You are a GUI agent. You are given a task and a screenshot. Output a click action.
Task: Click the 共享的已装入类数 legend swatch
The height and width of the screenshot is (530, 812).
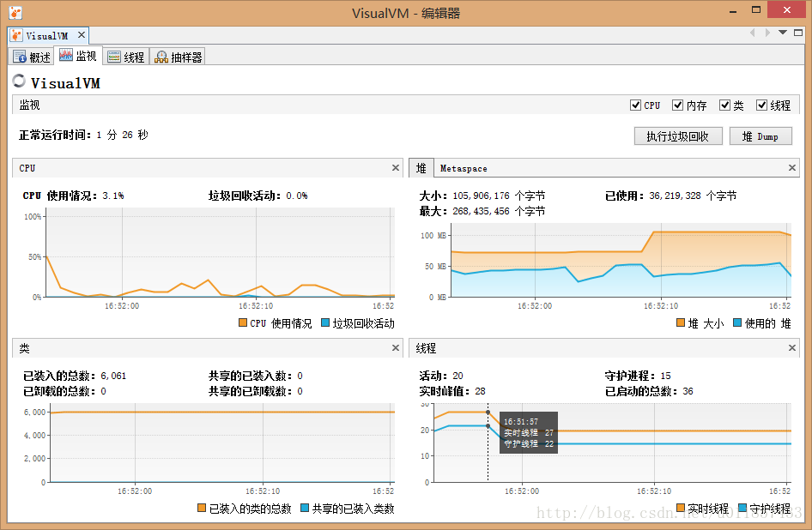click(x=305, y=508)
